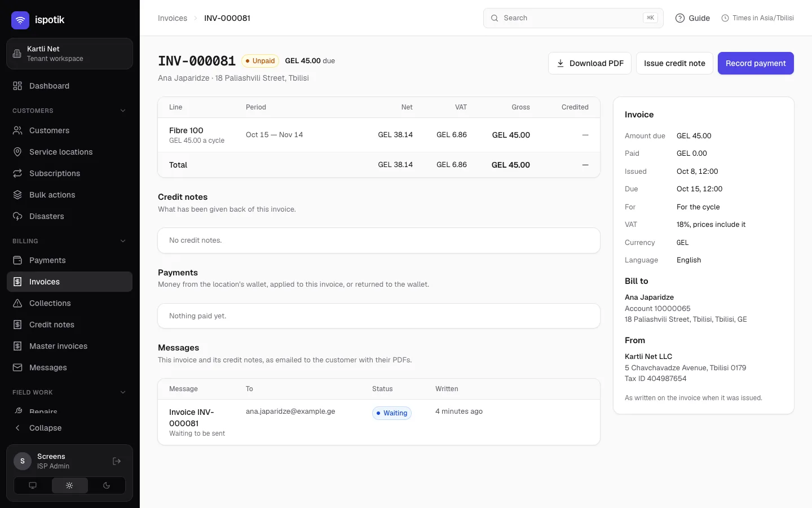Click the Collections warning triangle icon
The height and width of the screenshot is (508, 812).
17,303
